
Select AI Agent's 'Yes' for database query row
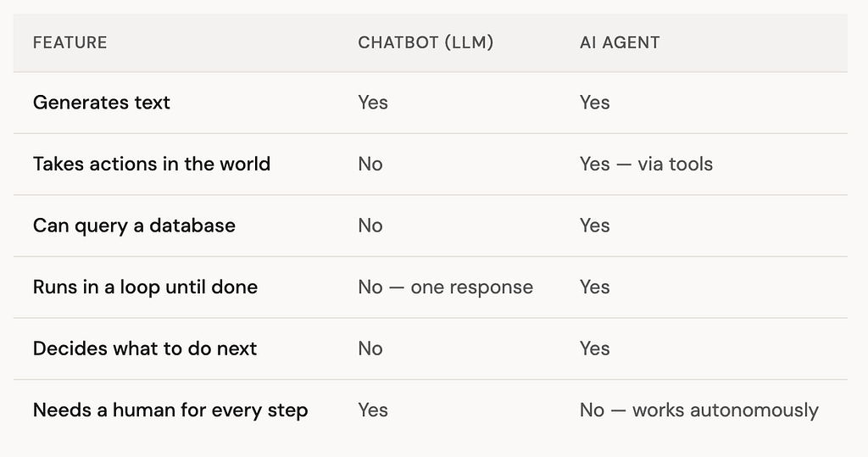[x=594, y=226]
